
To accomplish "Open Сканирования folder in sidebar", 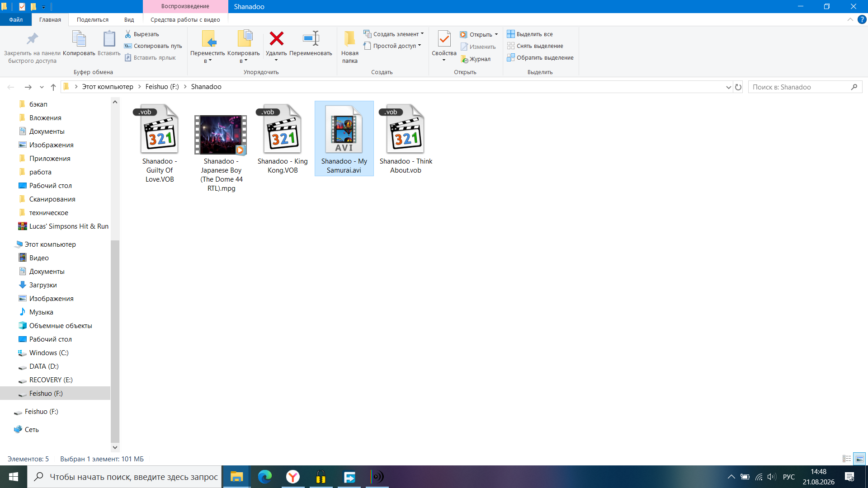I will [x=52, y=199].
